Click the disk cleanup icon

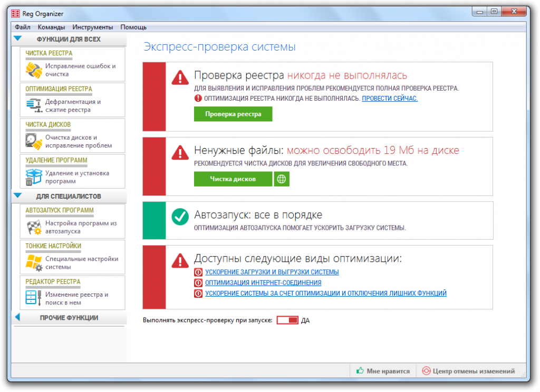[34, 141]
